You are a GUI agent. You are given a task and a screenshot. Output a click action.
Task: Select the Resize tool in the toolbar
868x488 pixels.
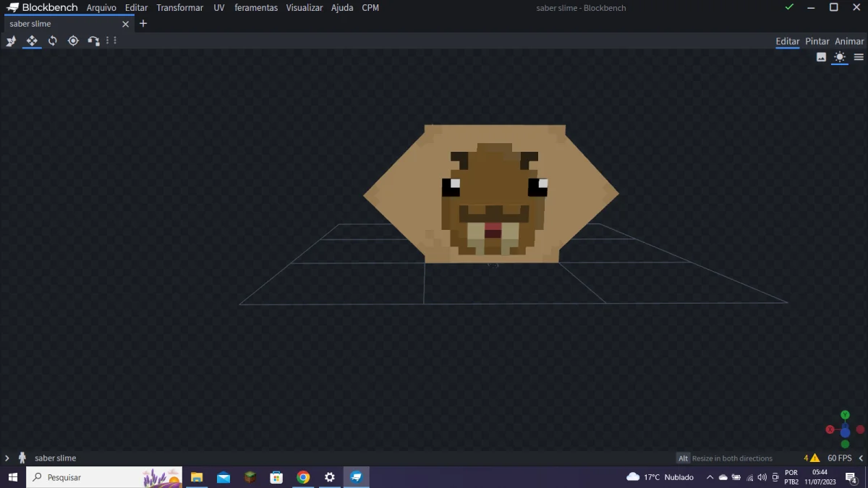click(11, 41)
